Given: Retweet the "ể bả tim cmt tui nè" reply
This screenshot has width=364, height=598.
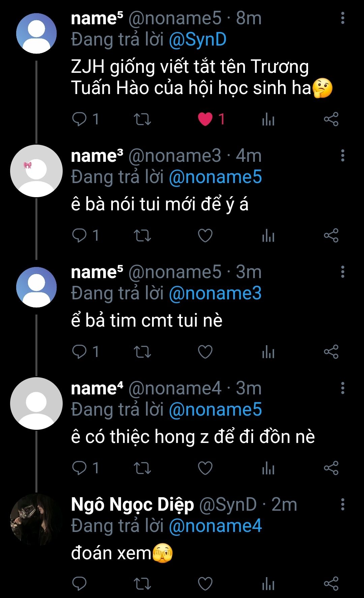Looking at the screenshot, I should pos(142,352).
